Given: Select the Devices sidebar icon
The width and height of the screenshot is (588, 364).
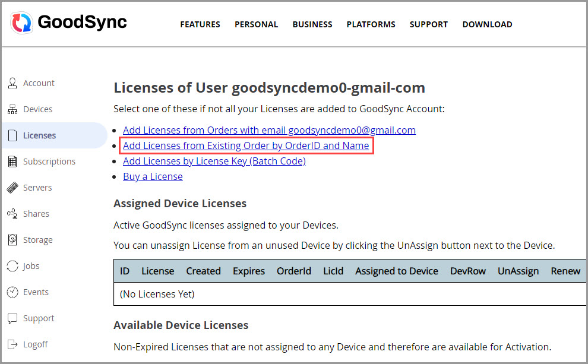Looking at the screenshot, I should [38, 109].
